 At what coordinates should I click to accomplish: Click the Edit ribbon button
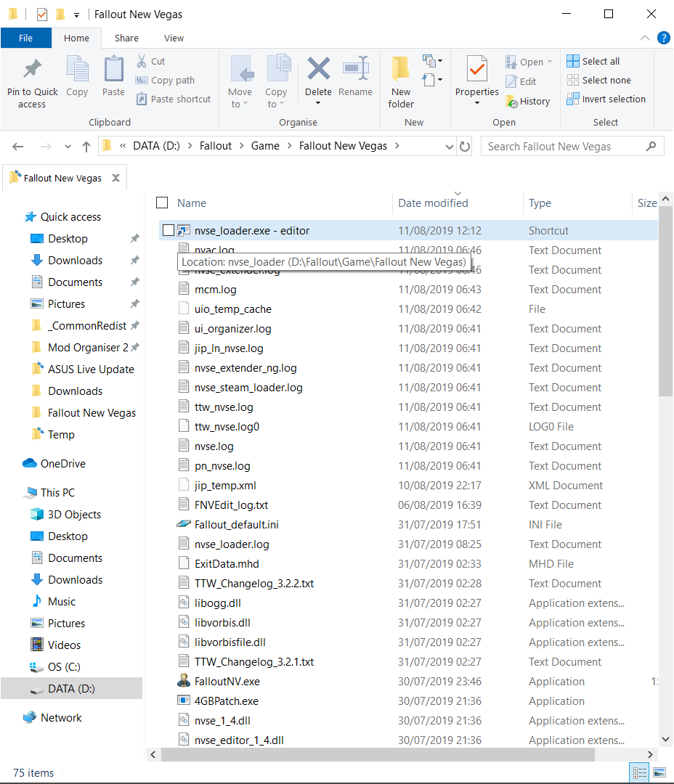521,81
